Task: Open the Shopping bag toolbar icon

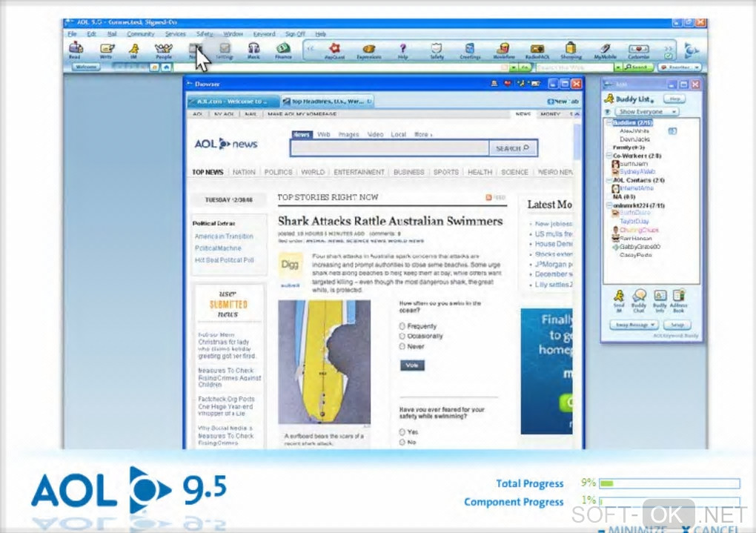Action: click(x=571, y=50)
